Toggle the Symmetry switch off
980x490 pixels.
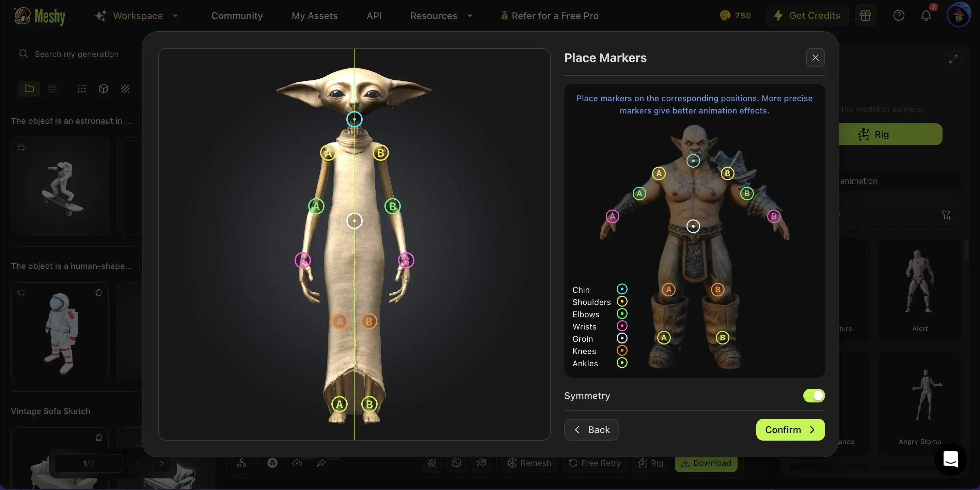tap(814, 396)
